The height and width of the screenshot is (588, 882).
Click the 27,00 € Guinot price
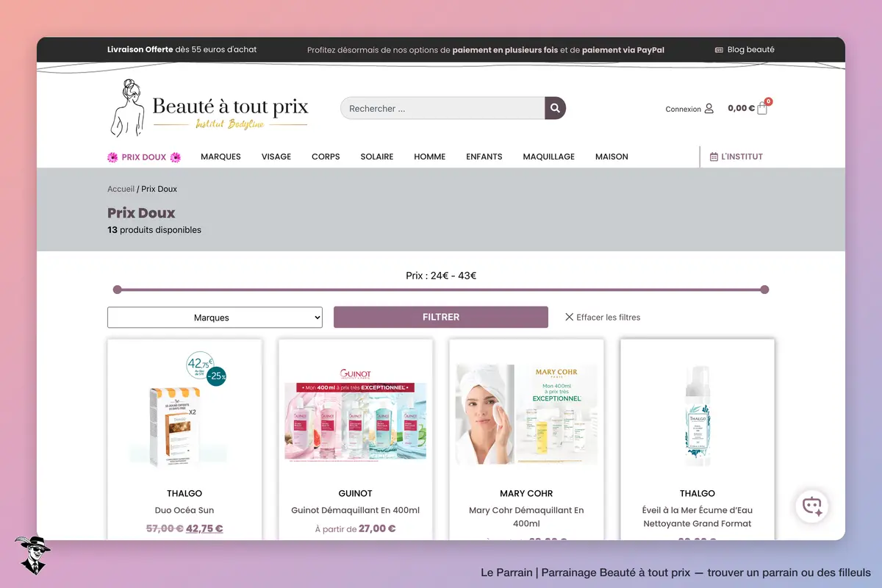click(377, 528)
